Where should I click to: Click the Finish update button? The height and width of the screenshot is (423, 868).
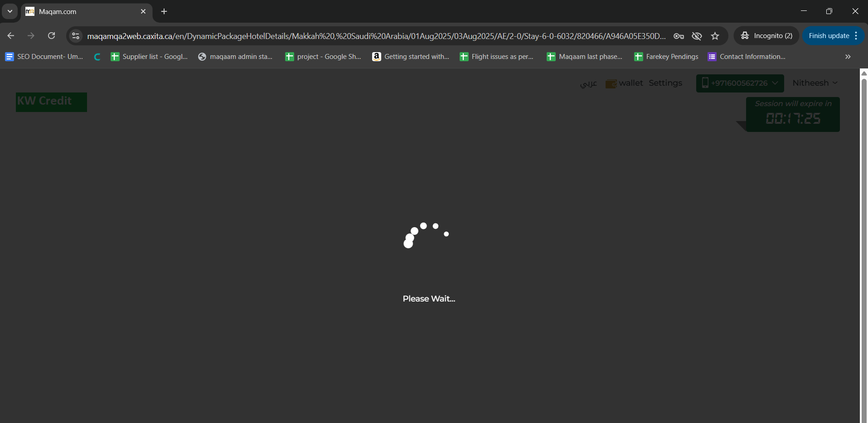[x=829, y=36]
